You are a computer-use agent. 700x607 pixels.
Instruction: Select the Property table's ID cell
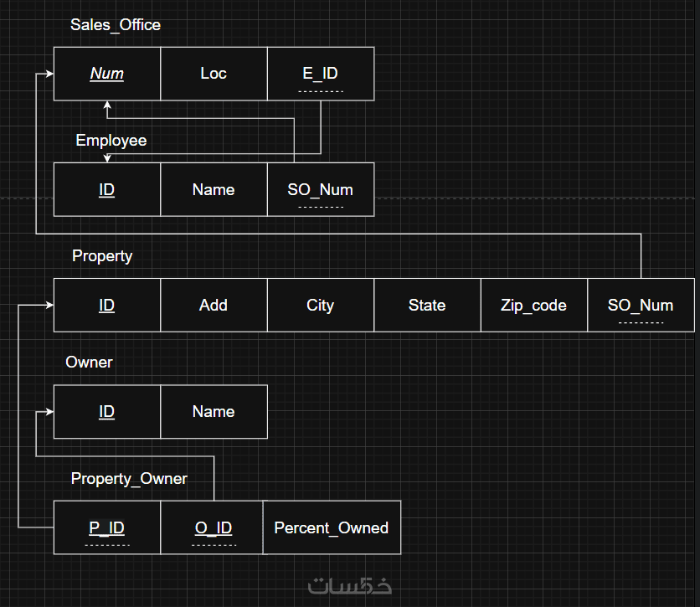click(x=106, y=306)
